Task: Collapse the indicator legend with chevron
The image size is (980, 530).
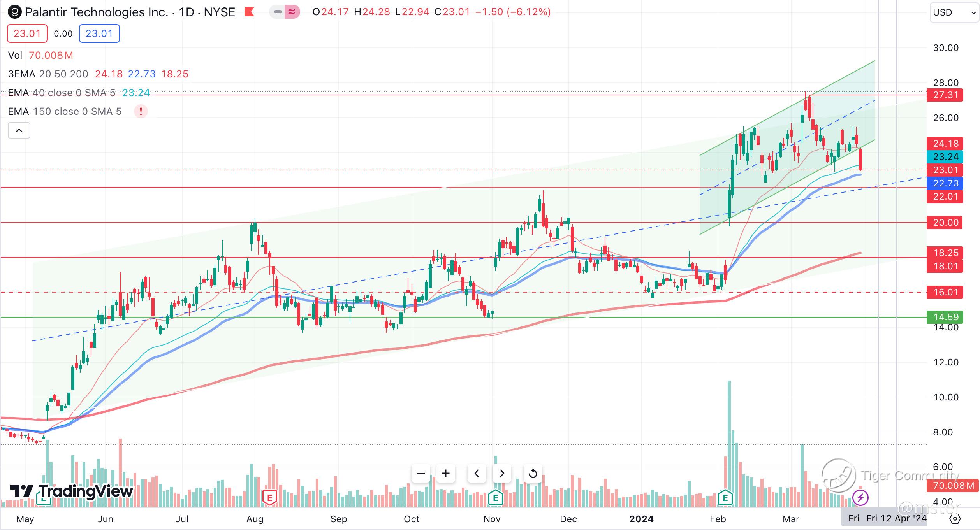Action: tap(19, 131)
